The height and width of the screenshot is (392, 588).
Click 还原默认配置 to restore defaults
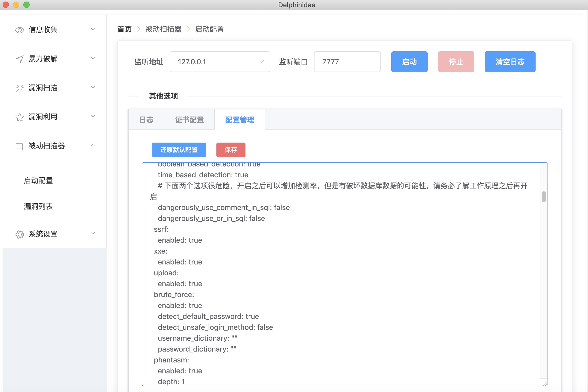(x=179, y=150)
